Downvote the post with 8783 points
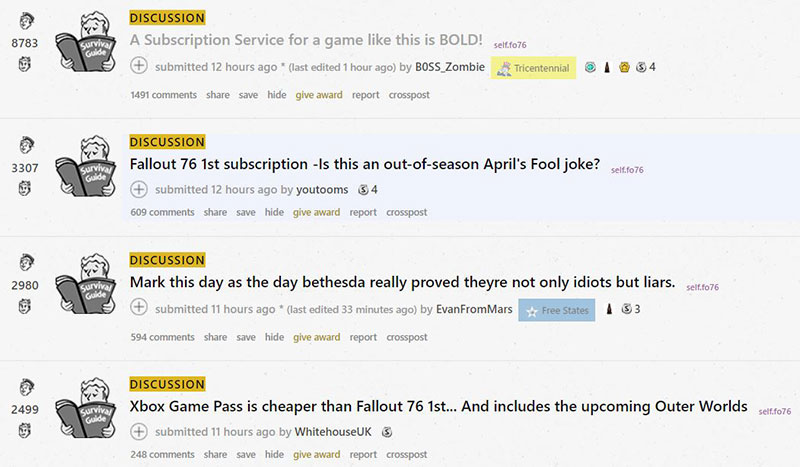This screenshot has width=800, height=467. coord(25,64)
